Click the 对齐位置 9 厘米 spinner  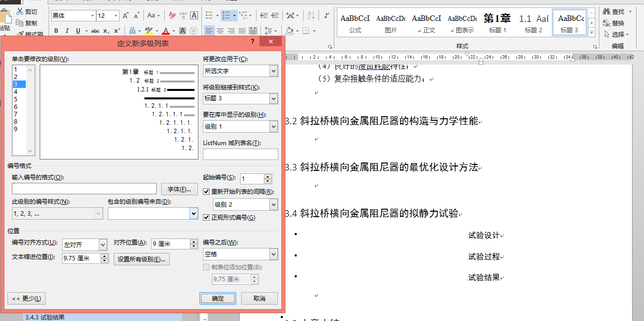click(x=194, y=244)
